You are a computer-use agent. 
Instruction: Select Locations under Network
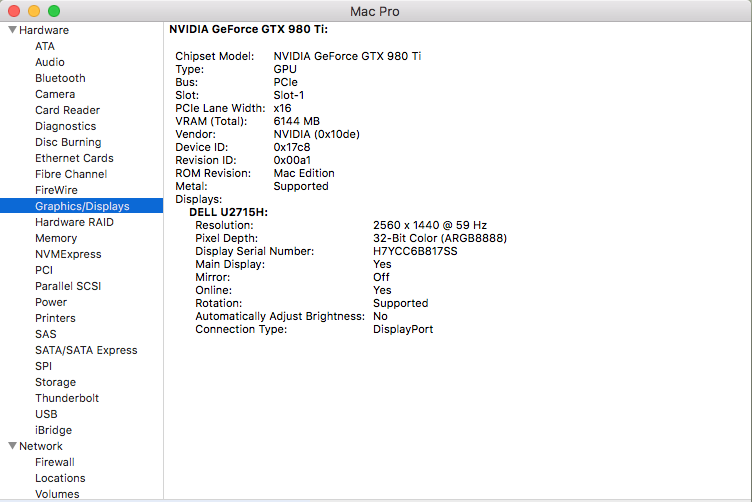pos(60,478)
